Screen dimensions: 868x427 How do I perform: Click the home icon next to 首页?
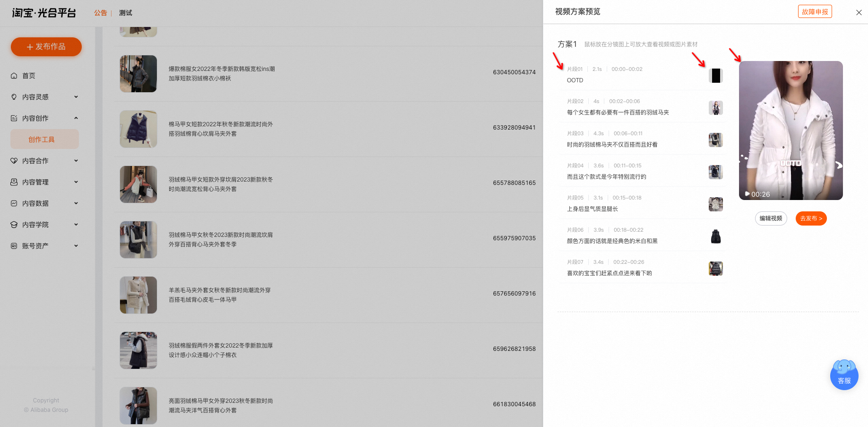[14, 76]
